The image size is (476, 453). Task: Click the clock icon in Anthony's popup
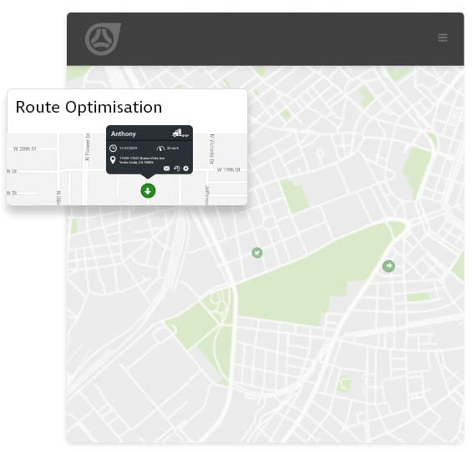[x=113, y=148]
